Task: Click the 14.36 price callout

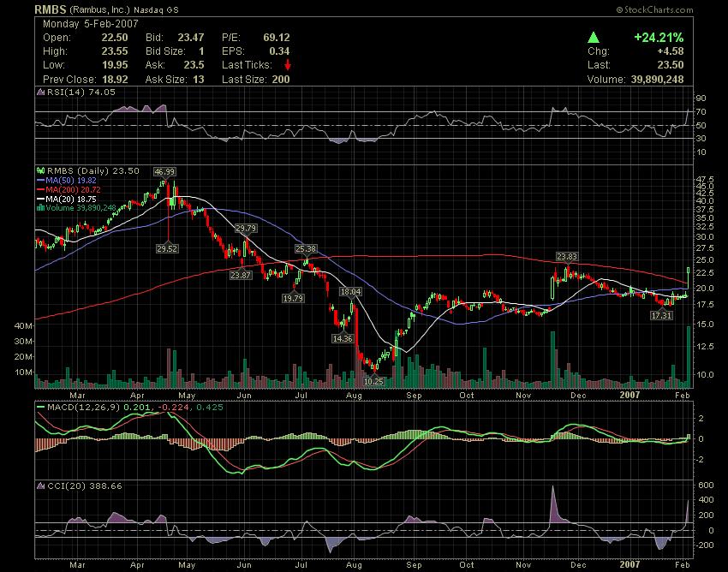Action: (x=343, y=338)
